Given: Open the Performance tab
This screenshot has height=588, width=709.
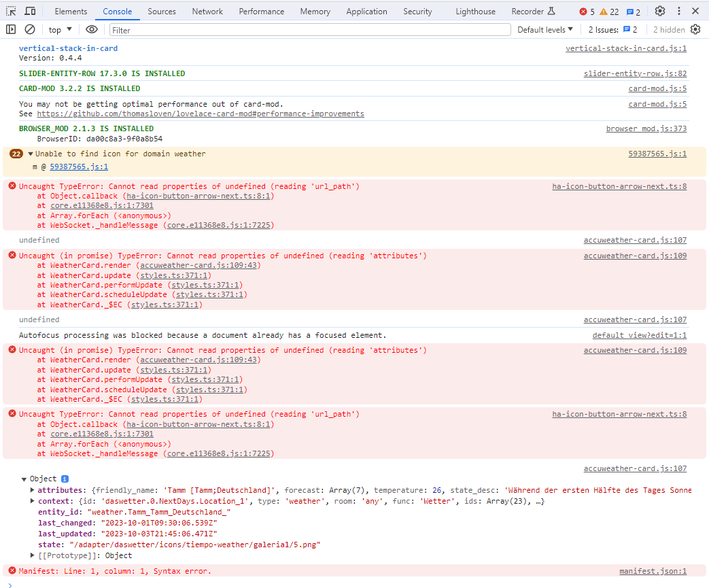Looking at the screenshot, I should pos(261,12).
